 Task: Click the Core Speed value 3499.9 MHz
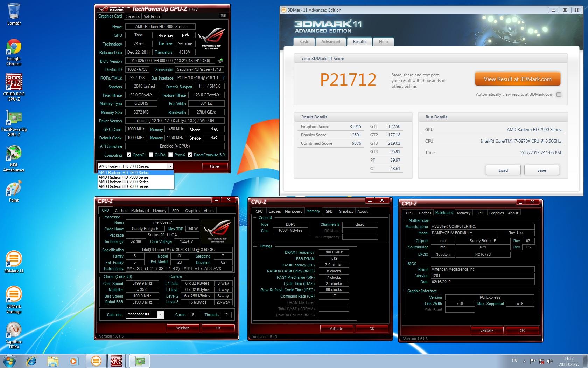[x=142, y=284]
